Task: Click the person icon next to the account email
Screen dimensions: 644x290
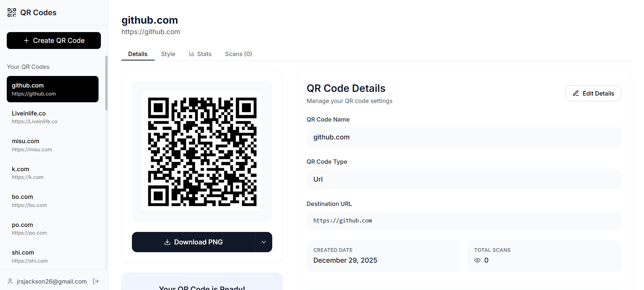Action: click(x=10, y=281)
